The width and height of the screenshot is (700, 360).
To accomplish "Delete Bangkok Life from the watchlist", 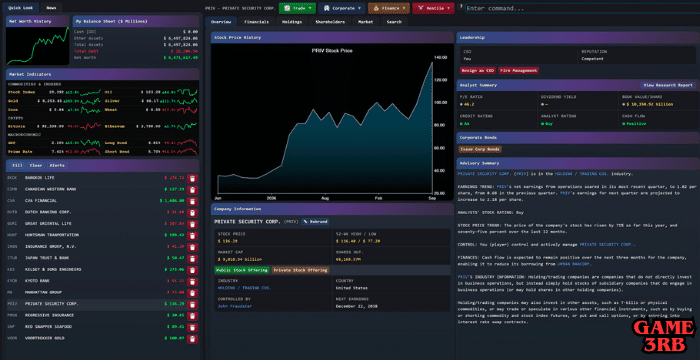I will (192, 178).
